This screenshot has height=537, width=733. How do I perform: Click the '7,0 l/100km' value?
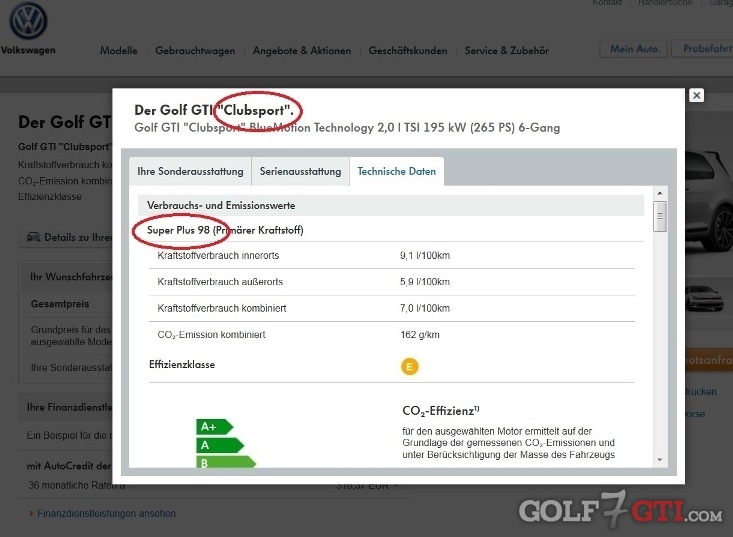tap(424, 308)
